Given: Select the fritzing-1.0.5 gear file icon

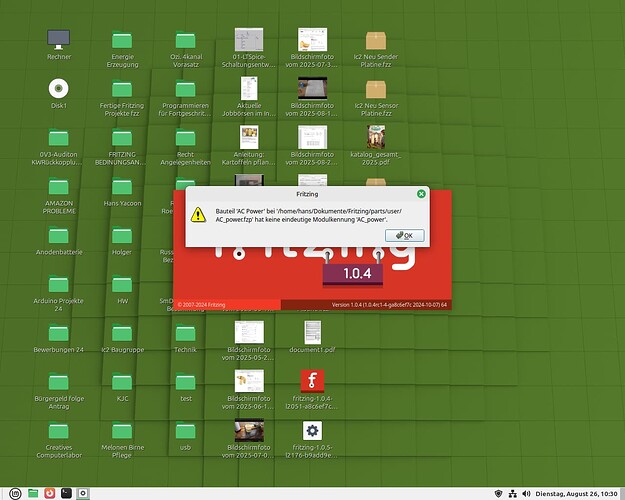Looking at the screenshot, I should coord(311,430).
